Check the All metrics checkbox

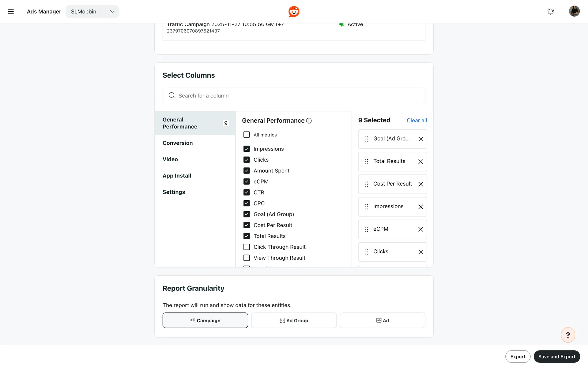coord(247,135)
